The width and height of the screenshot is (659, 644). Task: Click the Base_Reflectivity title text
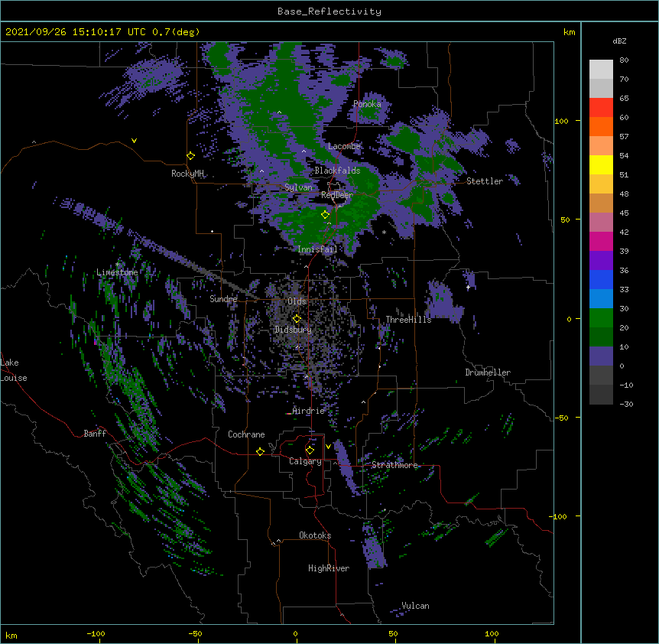[329, 11]
